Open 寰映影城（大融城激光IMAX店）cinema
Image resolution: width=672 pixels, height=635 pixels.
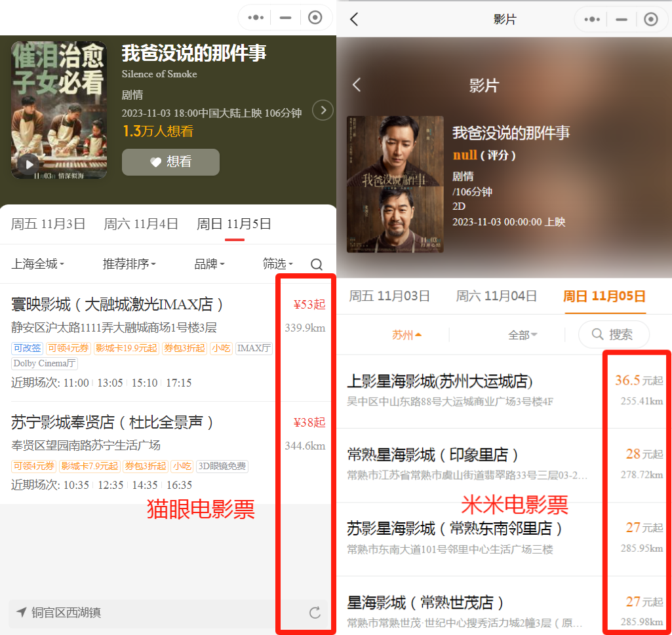click(x=117, y=305)
